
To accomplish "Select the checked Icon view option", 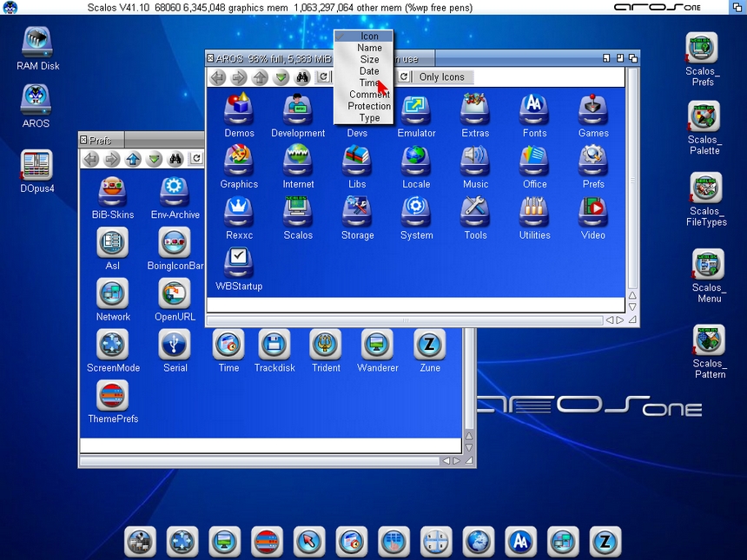I will tap(369, 36).
